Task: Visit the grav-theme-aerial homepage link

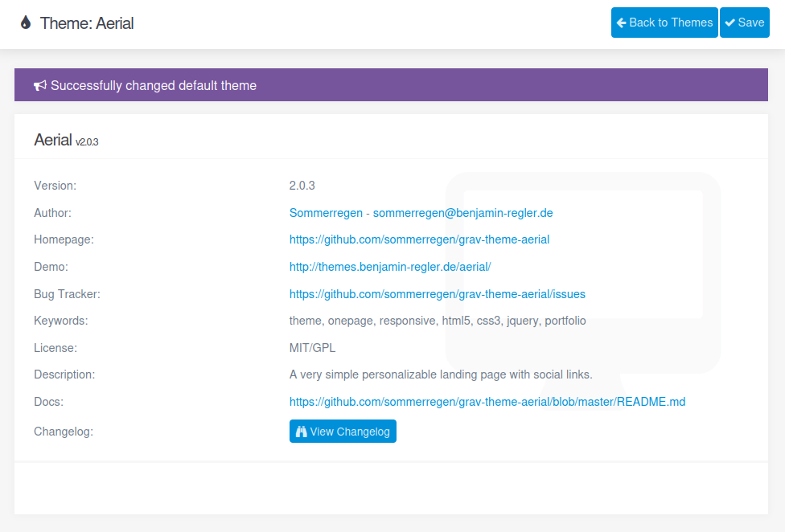Action: point(419,239)
